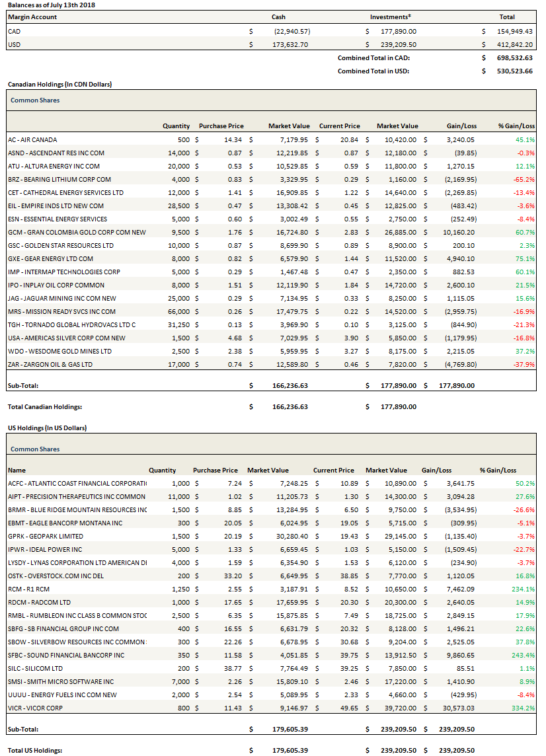Click the RCM - R1 RCM current price
This screenshot has height=756, width=546.
click(x=347, y=589)
